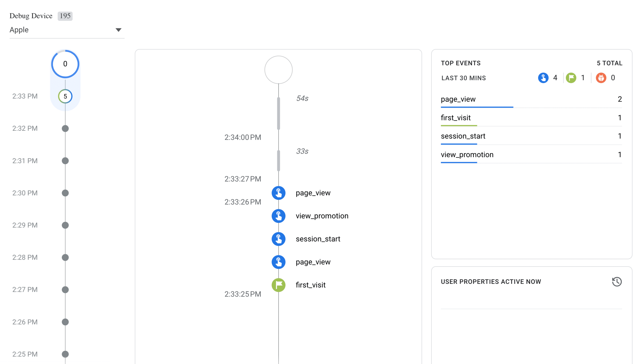Click the orange error bug icon
The image size is (644, 364).
[601, 78]
